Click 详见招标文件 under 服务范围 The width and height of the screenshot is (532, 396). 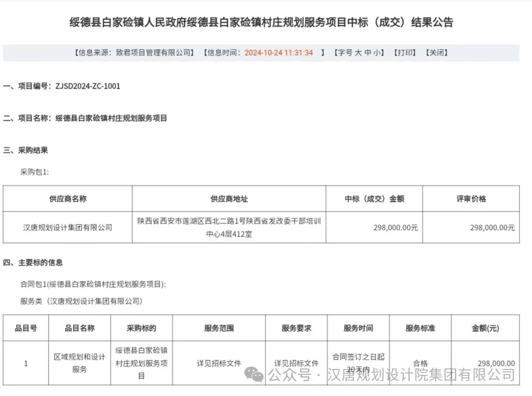pyautogui.click(x=219, y=363)
